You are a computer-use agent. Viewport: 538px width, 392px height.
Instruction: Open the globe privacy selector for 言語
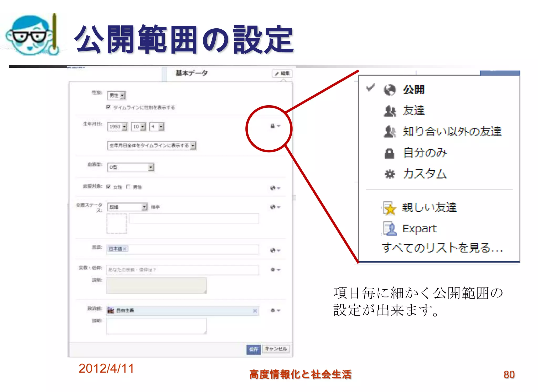[x=275, y=250]
